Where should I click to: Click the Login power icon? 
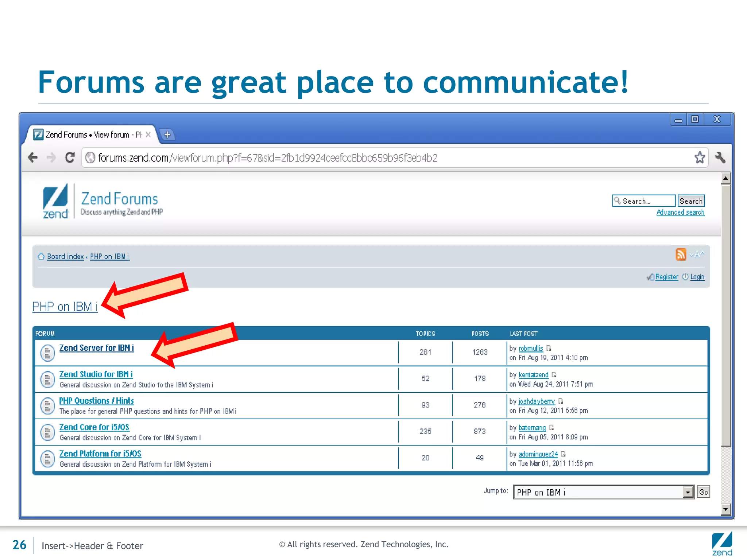click(685, 276)
